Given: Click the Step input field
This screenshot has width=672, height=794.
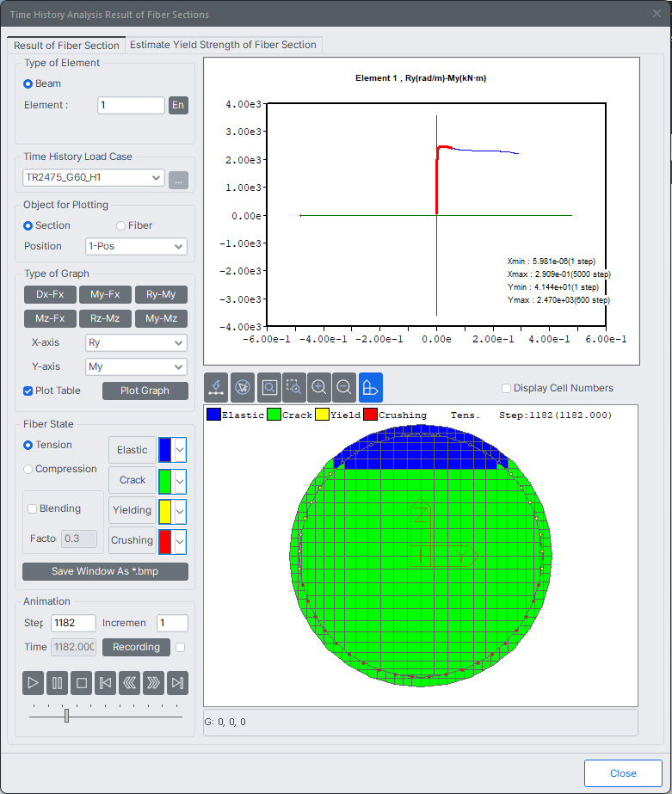Looking at the screenshot, I should click(73, 623).
